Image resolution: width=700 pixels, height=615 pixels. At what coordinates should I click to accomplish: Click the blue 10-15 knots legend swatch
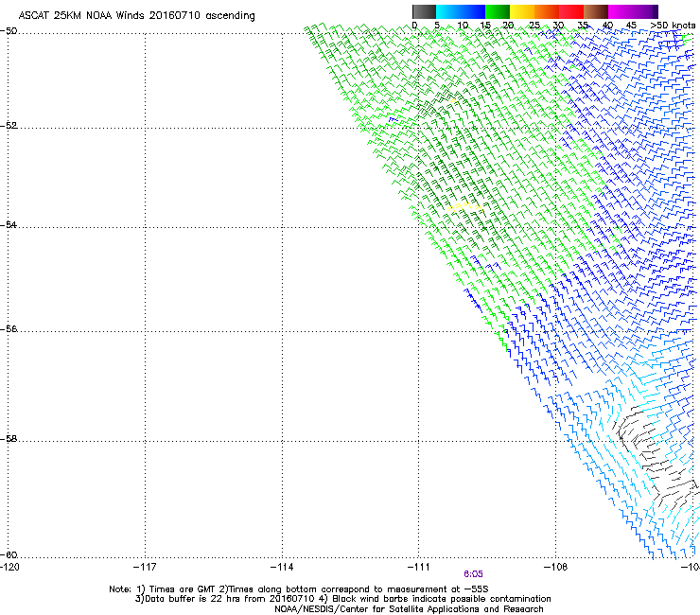tap(473, 11)
